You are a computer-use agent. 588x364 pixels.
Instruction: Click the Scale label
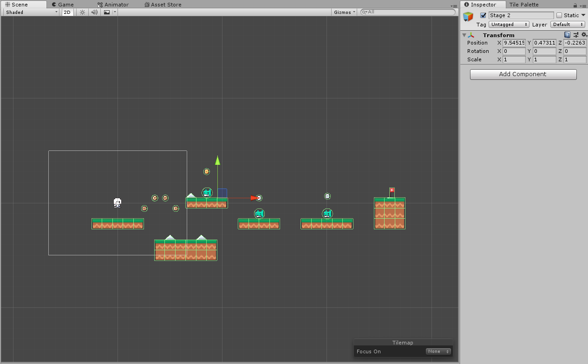pos(474,59)
